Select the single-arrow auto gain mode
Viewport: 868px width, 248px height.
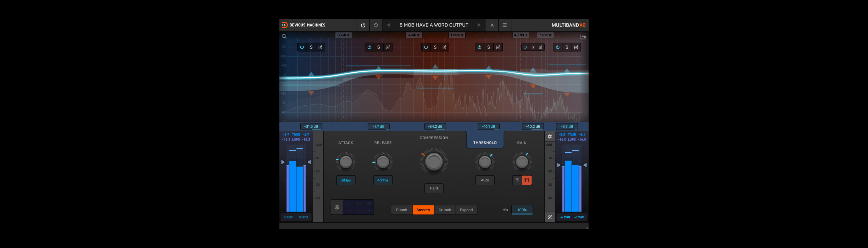coord(517,180)
